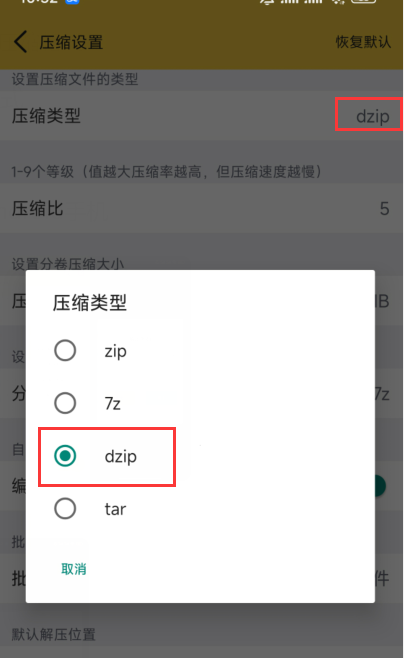This screenshot has width=404, height=658.
Task: Select the zip radio button
Action: (65, 350)
